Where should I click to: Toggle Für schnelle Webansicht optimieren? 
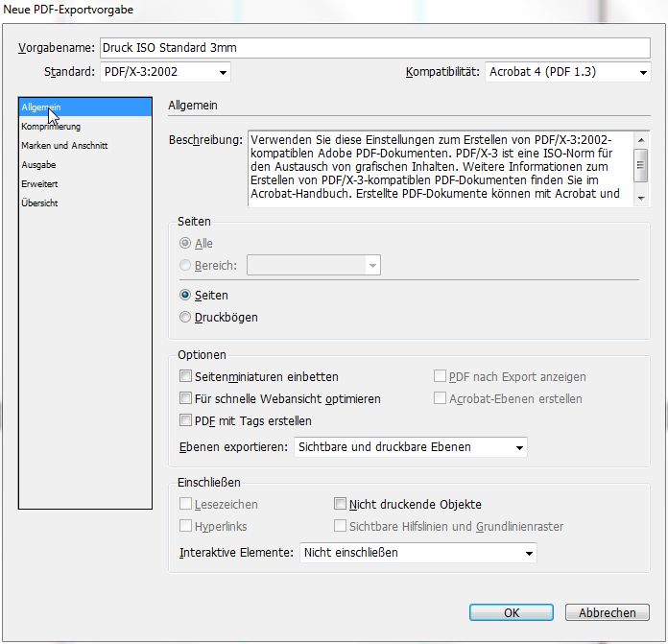tap(186, 398)
